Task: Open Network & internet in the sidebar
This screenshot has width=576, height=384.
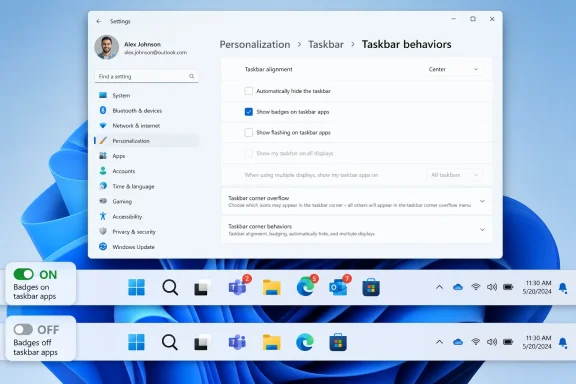Action: (x=147, y=126)
